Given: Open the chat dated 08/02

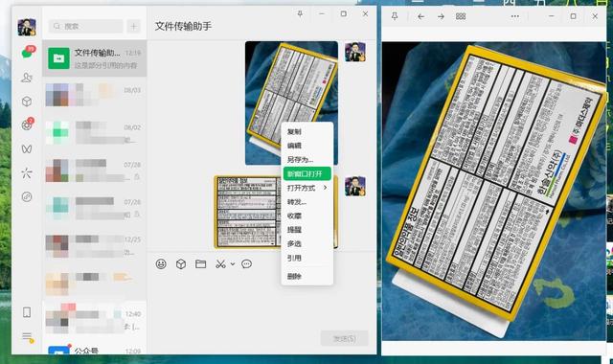Looking at the screenshot, I should pos(94,132).
